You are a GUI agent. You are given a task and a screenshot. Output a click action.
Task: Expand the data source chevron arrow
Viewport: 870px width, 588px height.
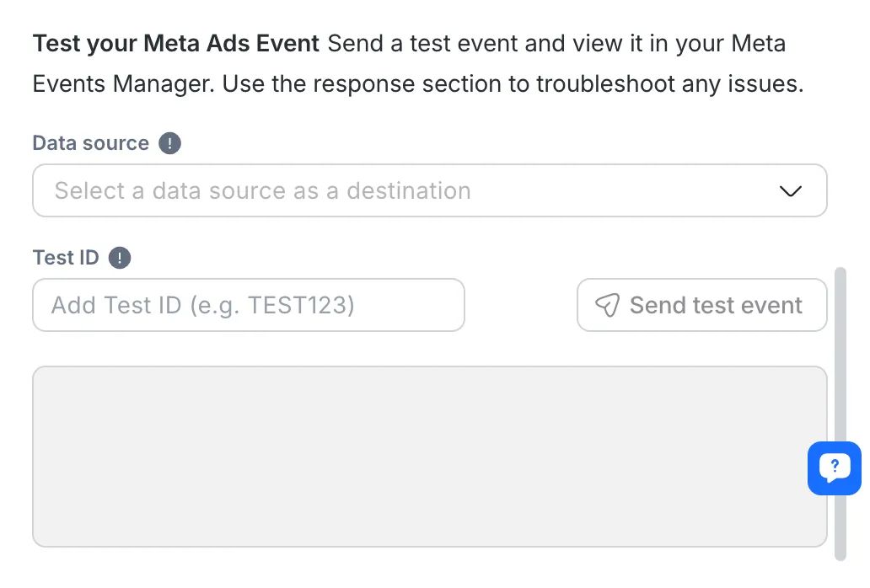790,191
